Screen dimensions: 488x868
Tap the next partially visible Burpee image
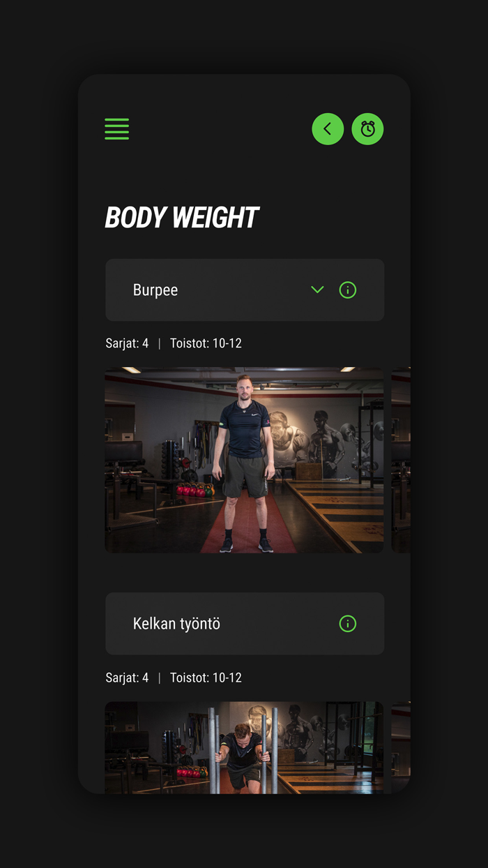[x=401, y=461]
